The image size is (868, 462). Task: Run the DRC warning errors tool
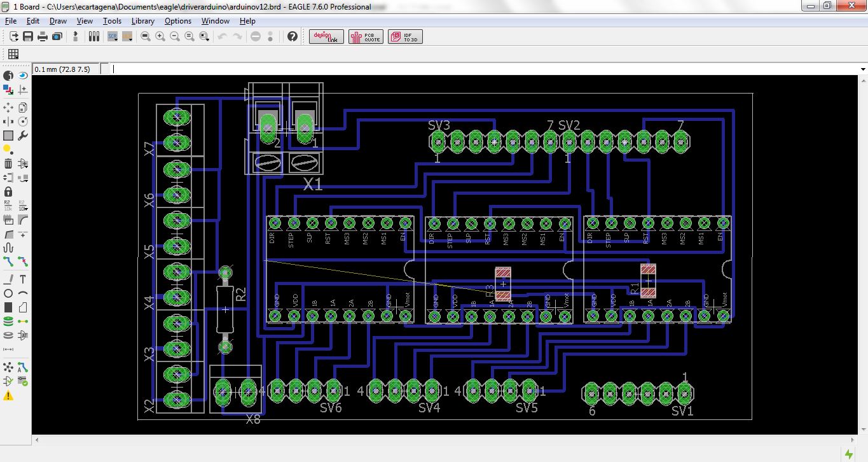8,396
